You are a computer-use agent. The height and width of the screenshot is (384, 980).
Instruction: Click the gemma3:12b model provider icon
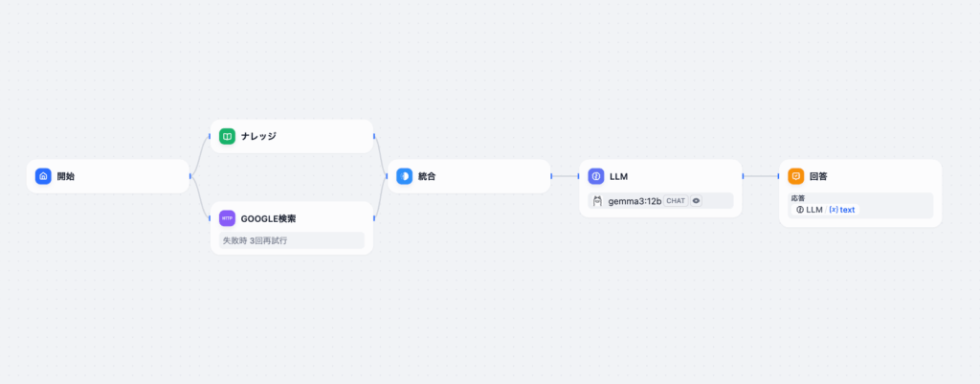[x=597, y=201]
